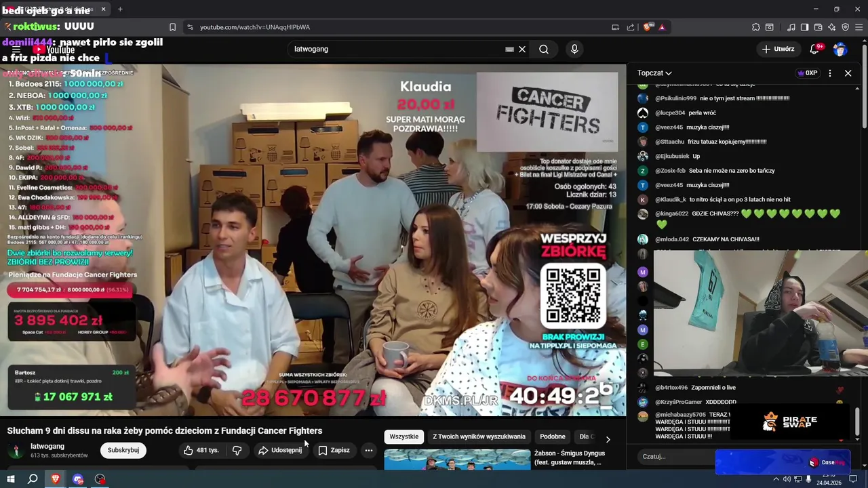Image resolution: width=868 pixels, height=488 pixels.
Task: Play or pause the video player
Action: click(x=313, y=240)
